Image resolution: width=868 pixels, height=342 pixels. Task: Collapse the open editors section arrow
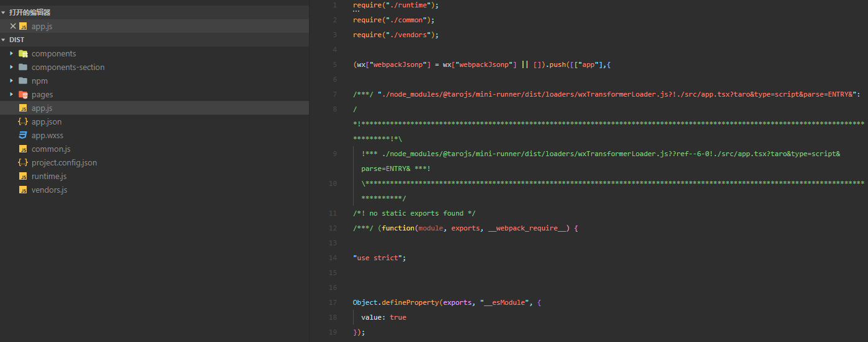[4, 12]
